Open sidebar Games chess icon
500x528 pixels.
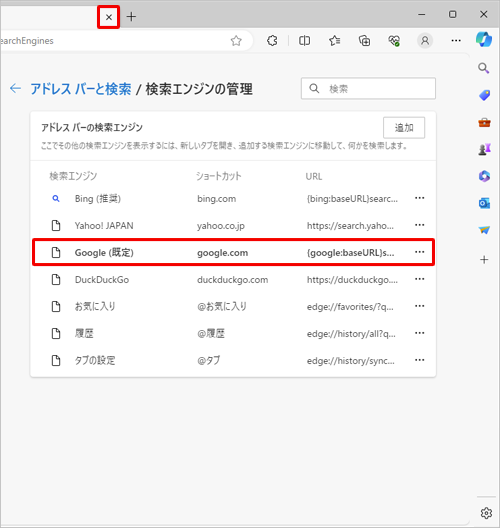tap(484, 149)
